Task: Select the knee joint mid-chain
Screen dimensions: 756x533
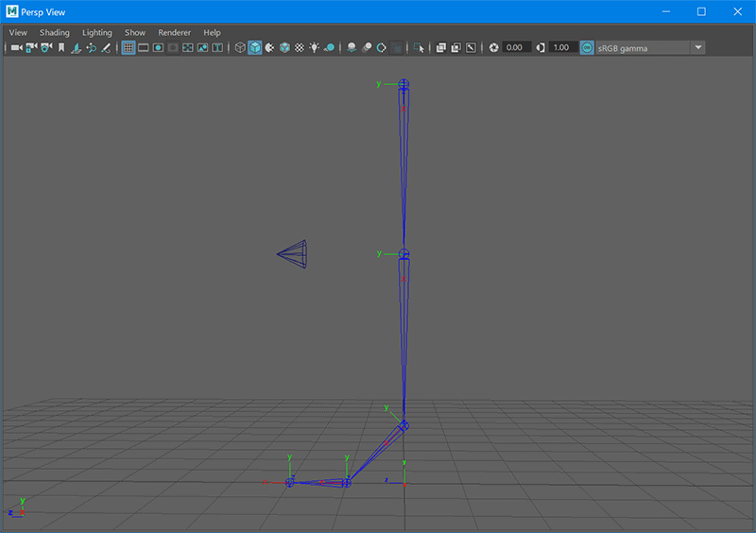Action: pos(404,253)
